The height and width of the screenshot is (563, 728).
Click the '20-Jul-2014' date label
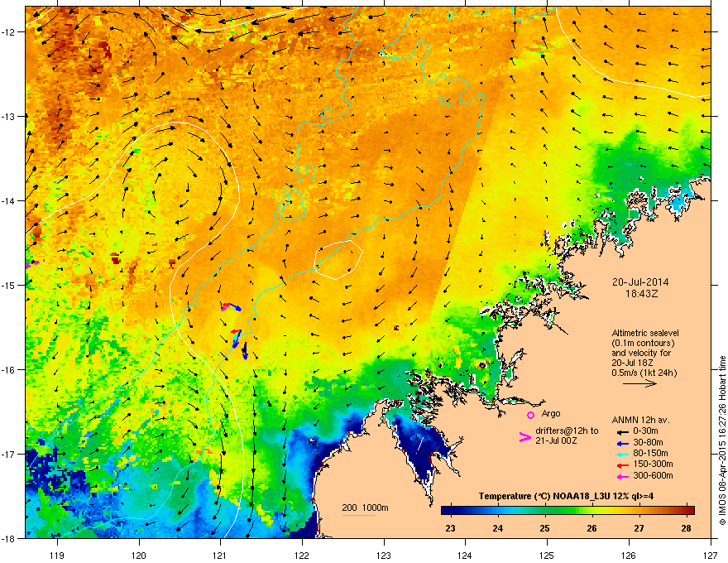coord(640,282)
